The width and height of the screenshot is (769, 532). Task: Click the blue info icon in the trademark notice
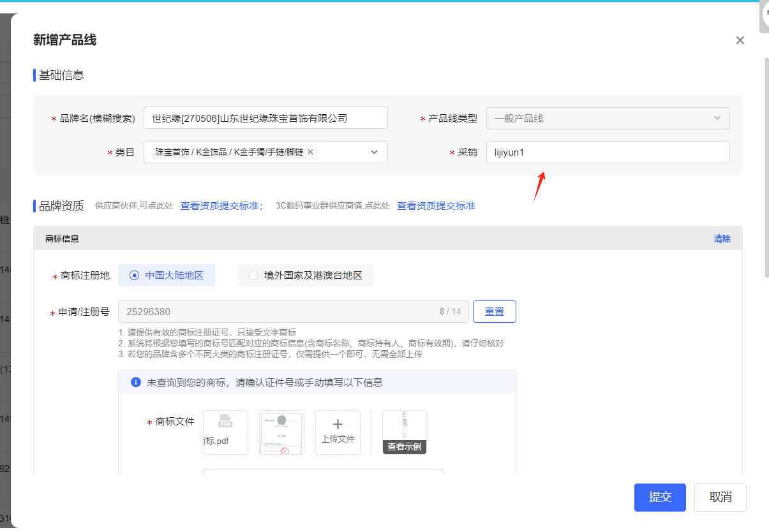coord(135,382)
